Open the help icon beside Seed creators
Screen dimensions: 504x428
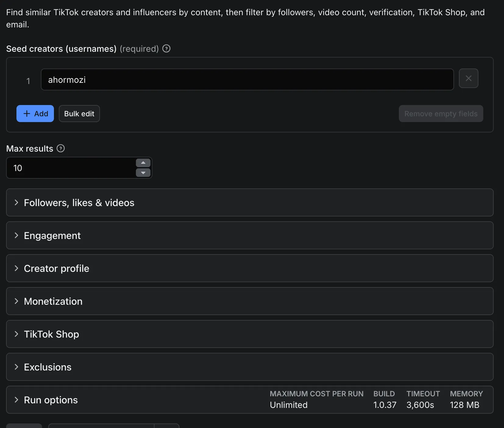[x=166, y=48]
